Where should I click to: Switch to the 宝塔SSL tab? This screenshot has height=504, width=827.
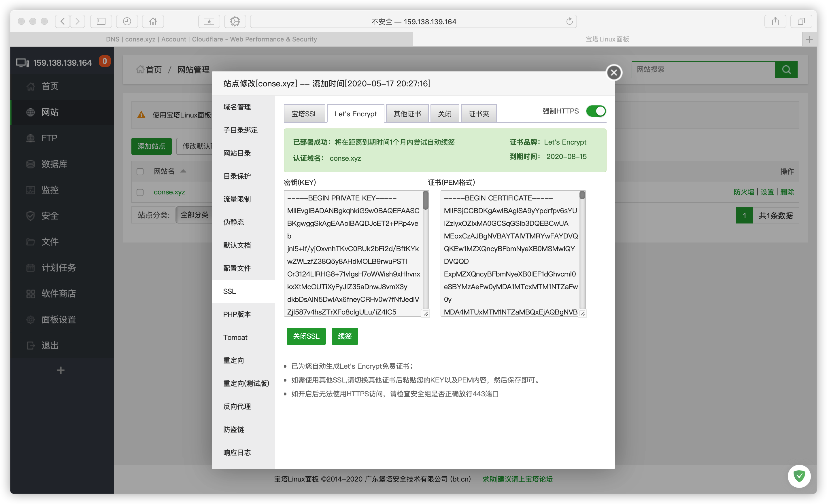point(304,114)
